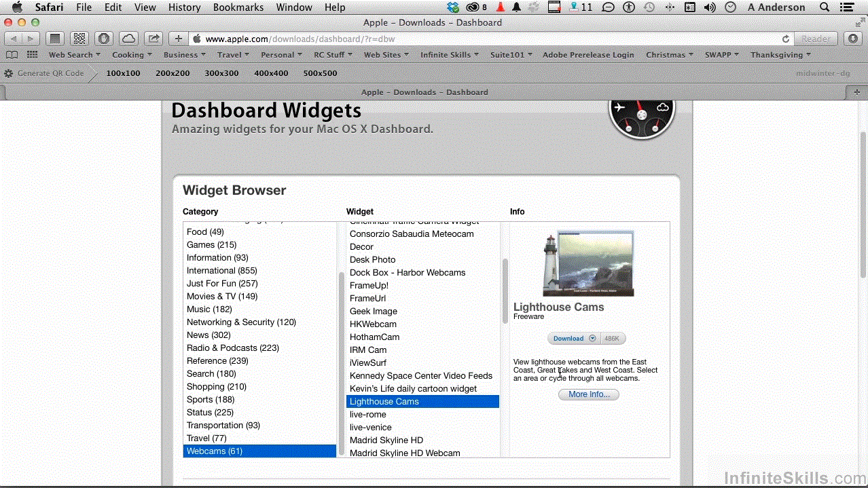Open Spotlight search magnifier

[x=825, y=7]
